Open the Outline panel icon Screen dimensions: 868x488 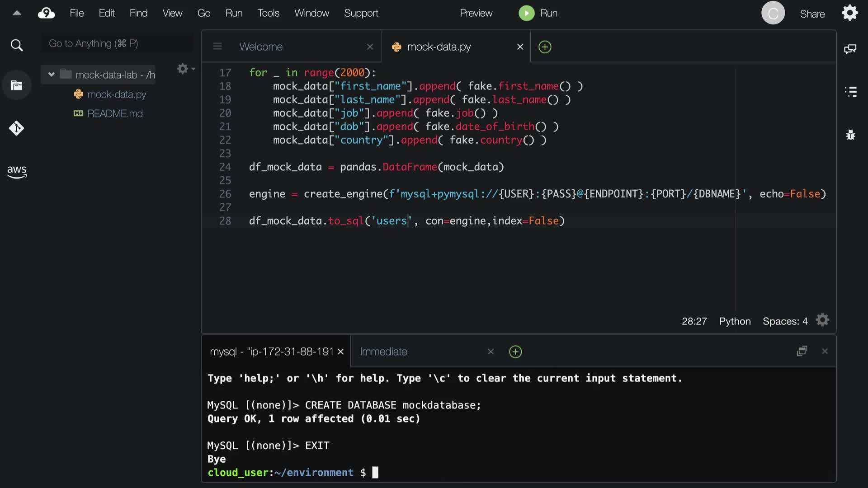tap(850, 92)
